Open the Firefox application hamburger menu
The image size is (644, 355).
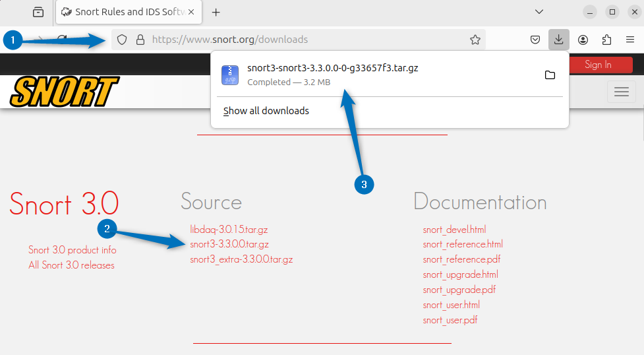[629, 40]
